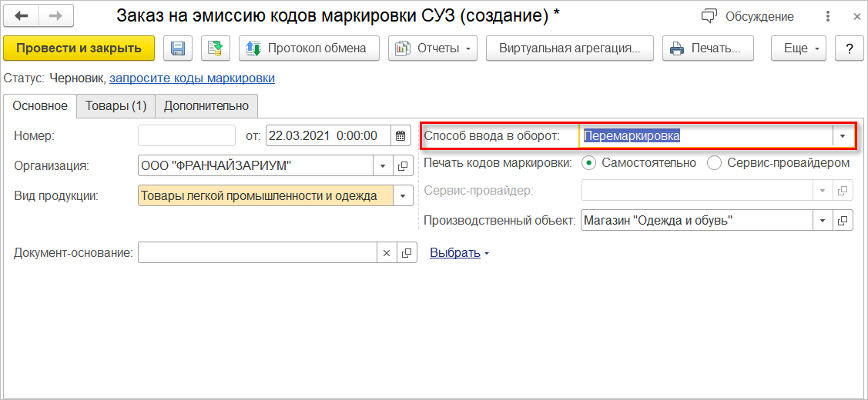The width and height of the screenshot is (868, 400).
Task: Expand the Вид продукции dropdown
Action: coord(402,196)
